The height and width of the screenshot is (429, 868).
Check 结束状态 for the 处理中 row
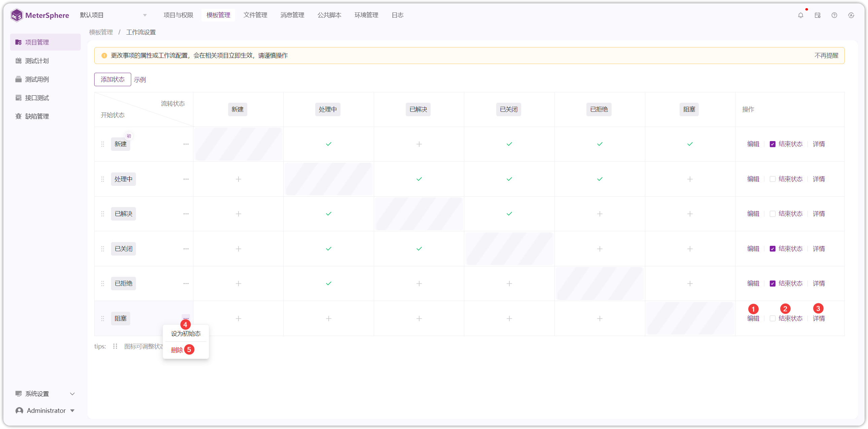[x=772, y=179]
